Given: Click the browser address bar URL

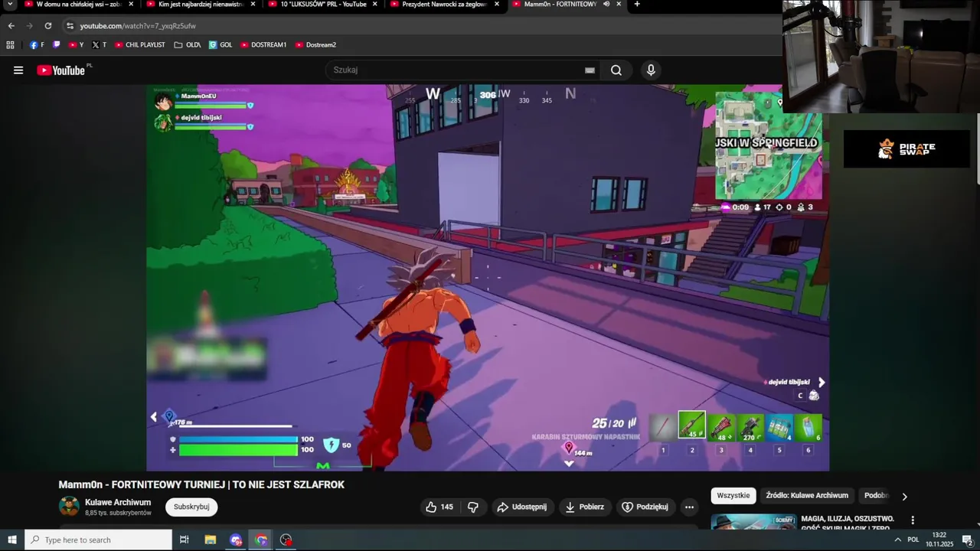Looking at the screenshot, I should pyautogui.click(x=138, y=25).
